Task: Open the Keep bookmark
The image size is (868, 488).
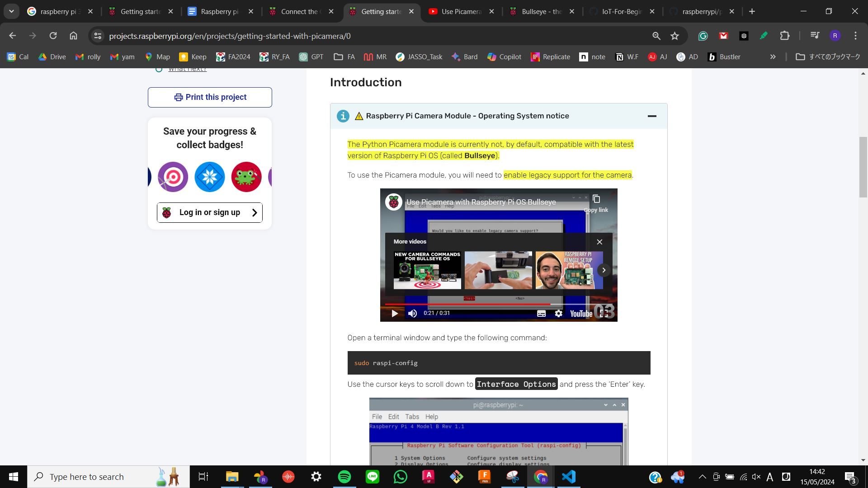Action: [x=193, y=57]
